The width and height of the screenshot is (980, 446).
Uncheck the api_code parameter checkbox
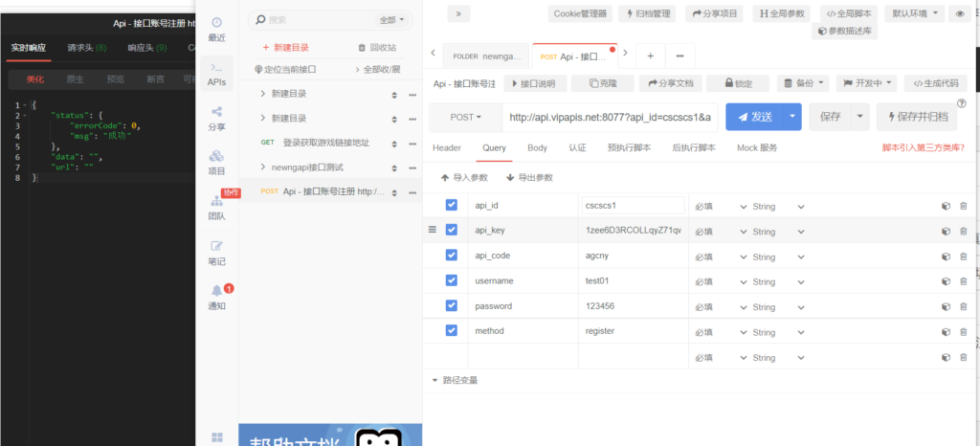(x=452, y=255)
